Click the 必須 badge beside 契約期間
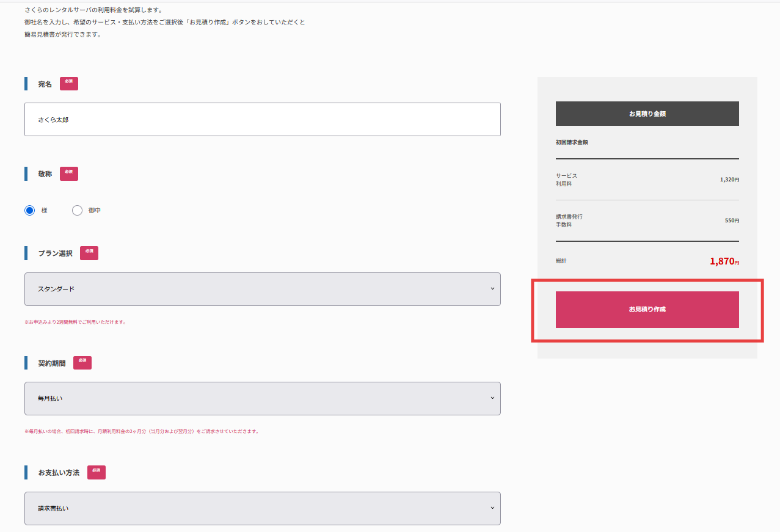The image size is (780, 532). 82,363
